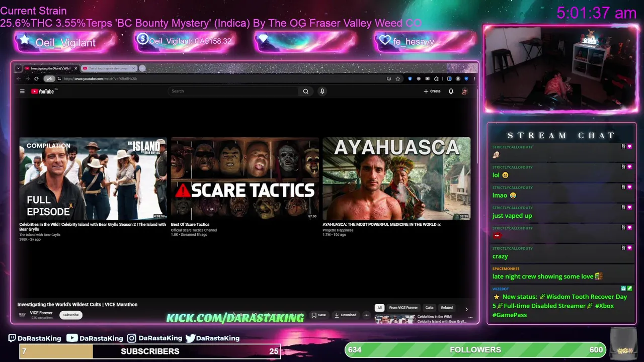Image resolution: width=644 pixels, height=362 pixels.
Task: Click the subscribers goal progress bar
Action: [x=150, y=351]
